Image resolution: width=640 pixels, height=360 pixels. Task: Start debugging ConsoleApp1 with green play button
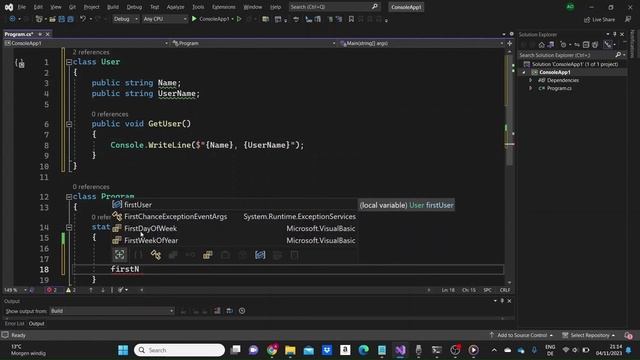pyautogui.click(x=194, y=19)
